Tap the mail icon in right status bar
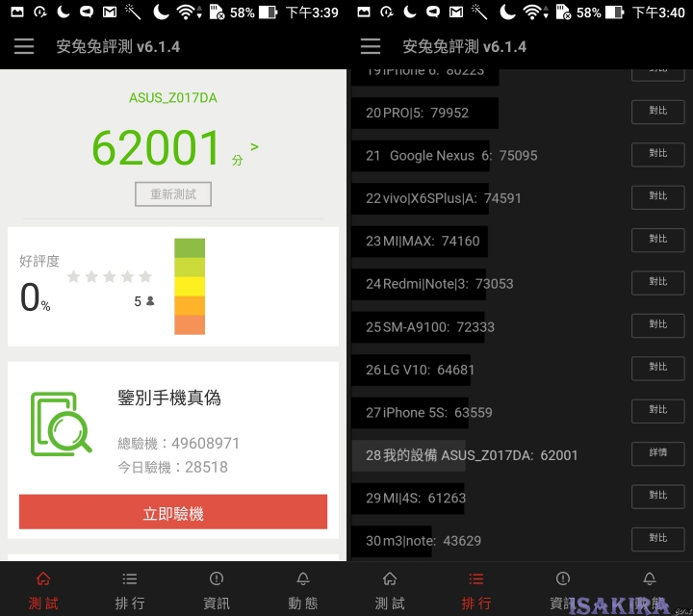Screen dimensions: 693x616 [x=456, y=12]
